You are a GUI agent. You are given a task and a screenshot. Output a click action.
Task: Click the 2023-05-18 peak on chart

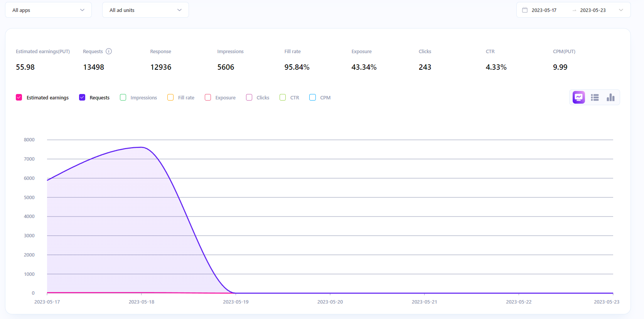click(x=142, y=147)
